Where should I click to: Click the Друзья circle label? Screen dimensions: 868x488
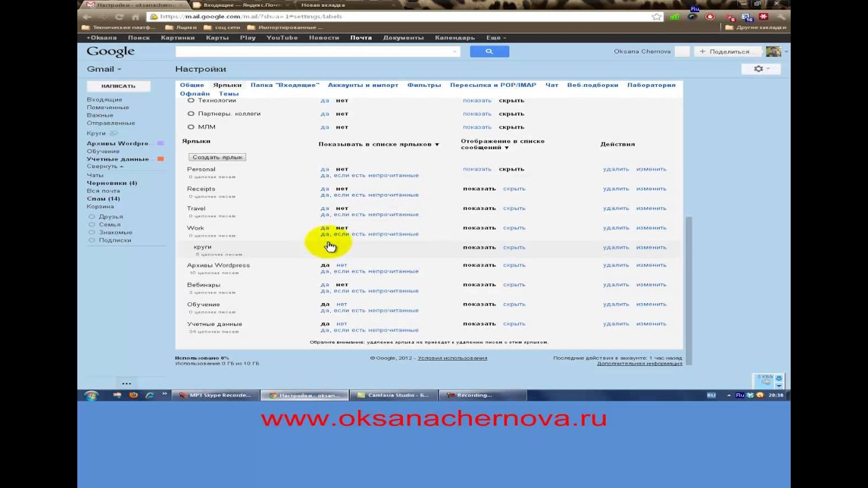click(111, 217)
